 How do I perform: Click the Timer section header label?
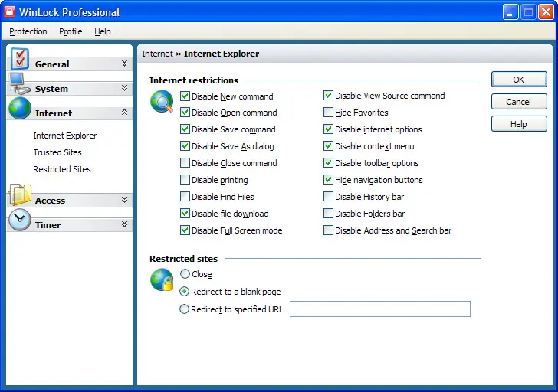pos(48,225)
